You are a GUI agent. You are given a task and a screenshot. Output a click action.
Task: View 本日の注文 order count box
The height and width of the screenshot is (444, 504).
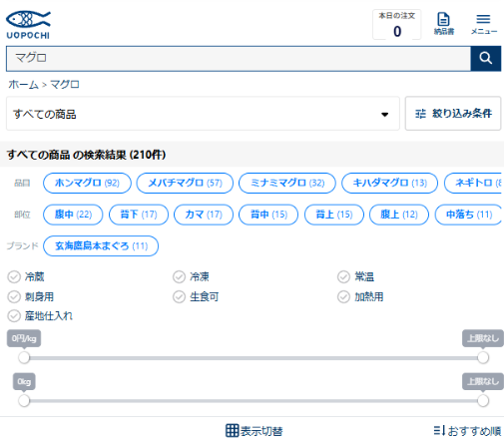point(397,25)
